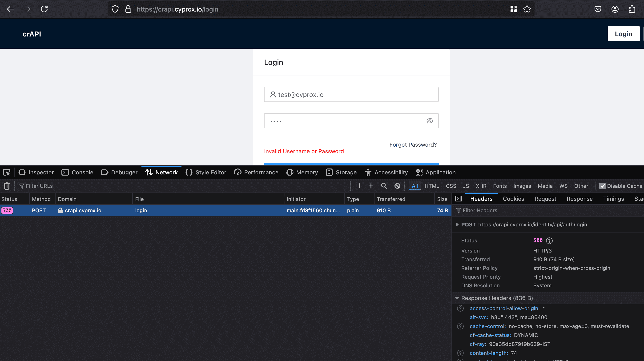The height and width of the screenshot is (361, 644).
Task: Switch to the Response tab
Action: pyautogui.click(x=580, y=199)
